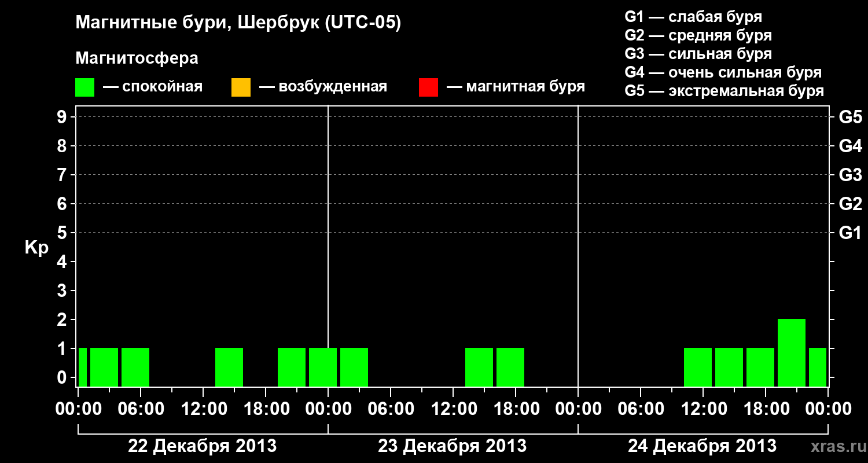Click the 'Магнитосфера' heading
The height and width of the screenshot is (463, 868).
pos(137,58)
